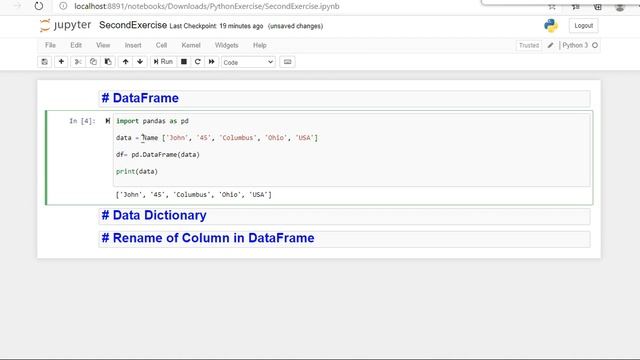
Task: Open the Widgets menu
Action: [x=227, y=45]
